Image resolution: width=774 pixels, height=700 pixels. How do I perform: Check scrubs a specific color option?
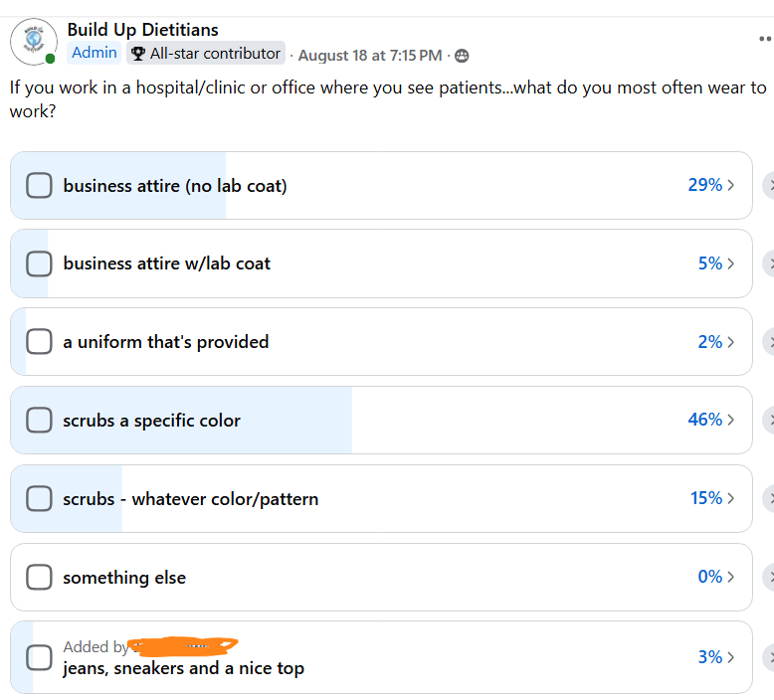[39, 420]
